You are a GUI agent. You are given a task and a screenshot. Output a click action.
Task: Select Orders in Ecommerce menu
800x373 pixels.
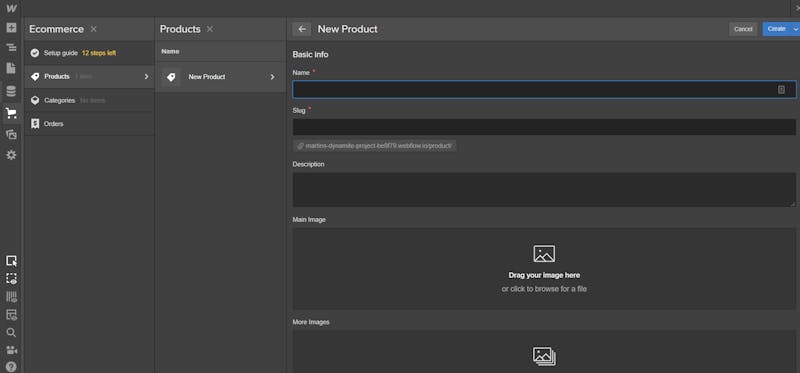(89, 124)
